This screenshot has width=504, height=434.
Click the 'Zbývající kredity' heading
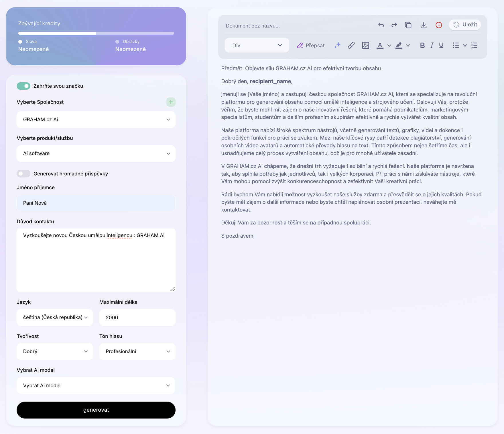(39, 23)
